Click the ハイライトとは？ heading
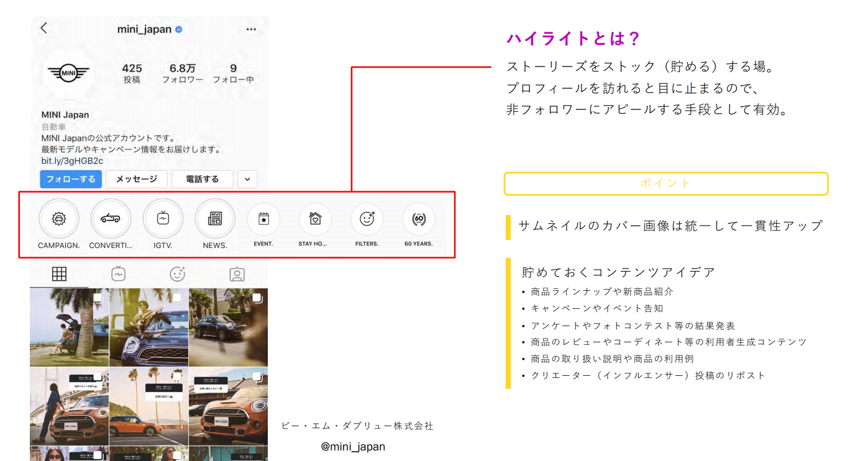Viewport: 868px width, 461px height. tap(573, 39)
